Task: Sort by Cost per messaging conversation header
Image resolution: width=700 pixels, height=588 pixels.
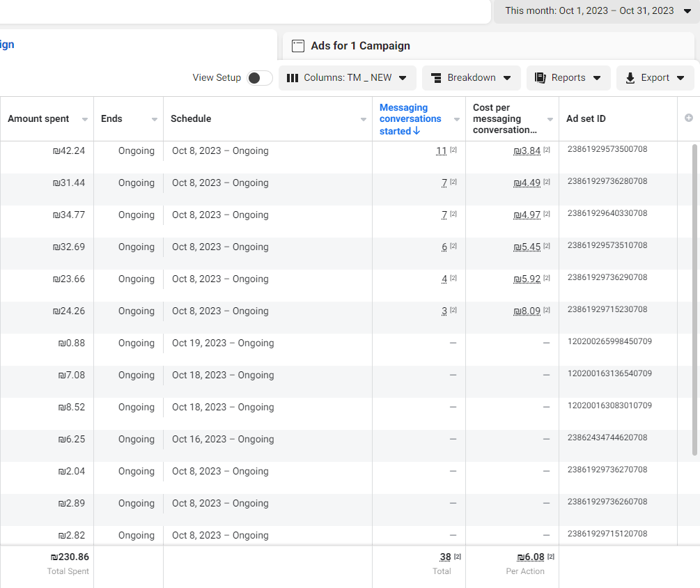Action: click(505, 118)
